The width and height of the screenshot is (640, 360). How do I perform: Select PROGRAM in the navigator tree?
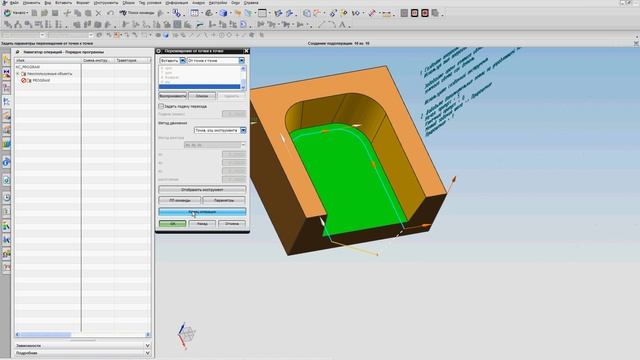pos(41,80)
